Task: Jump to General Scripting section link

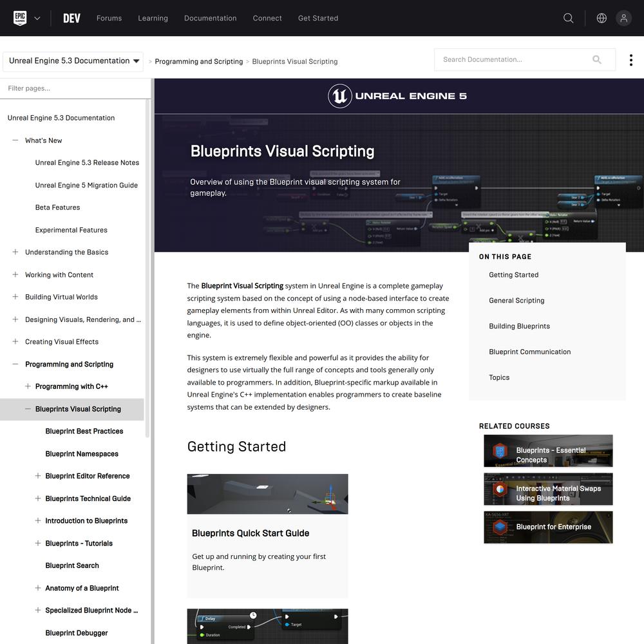Action: [516, 300]
